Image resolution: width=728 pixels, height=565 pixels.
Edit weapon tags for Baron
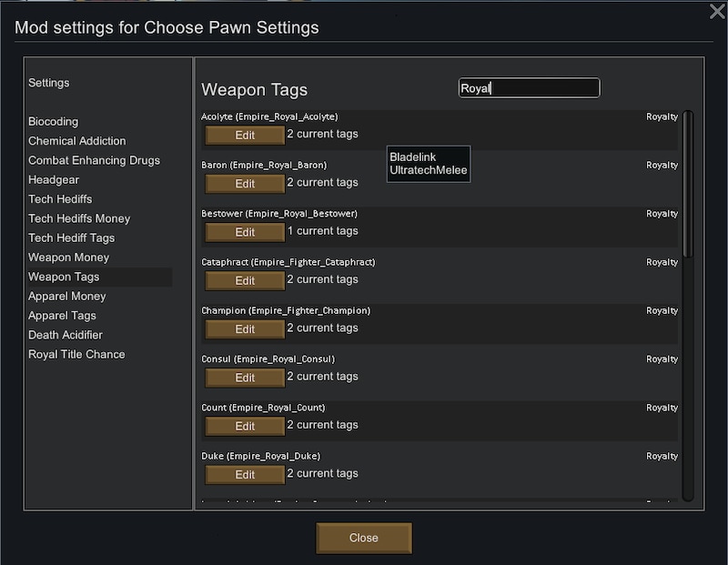click(x=245, y=184)
